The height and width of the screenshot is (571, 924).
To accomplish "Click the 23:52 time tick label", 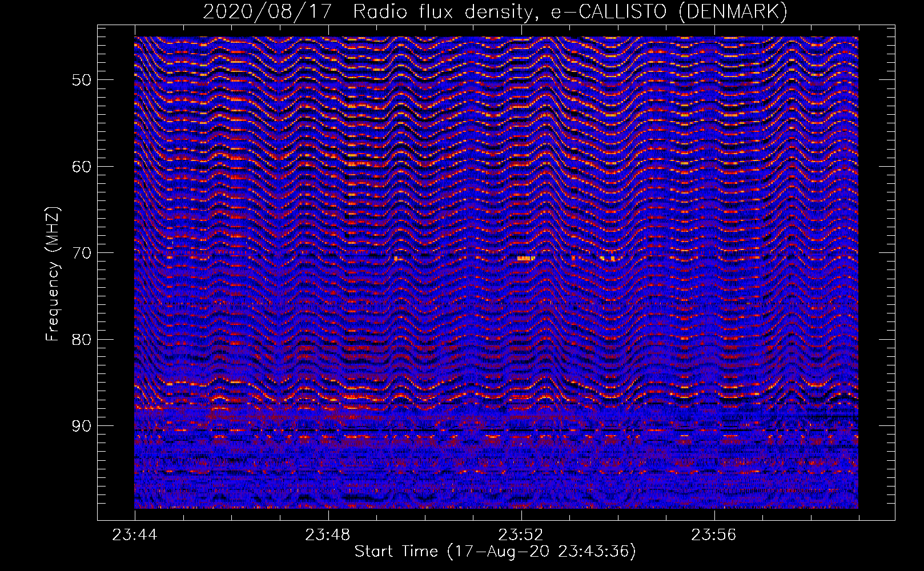I will point(521,535).
